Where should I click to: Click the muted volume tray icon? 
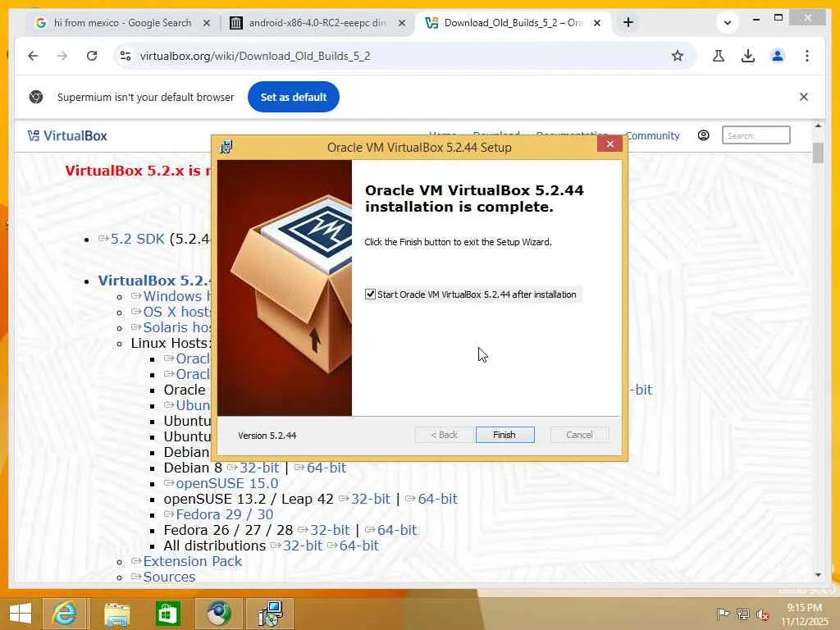point(762,614)
